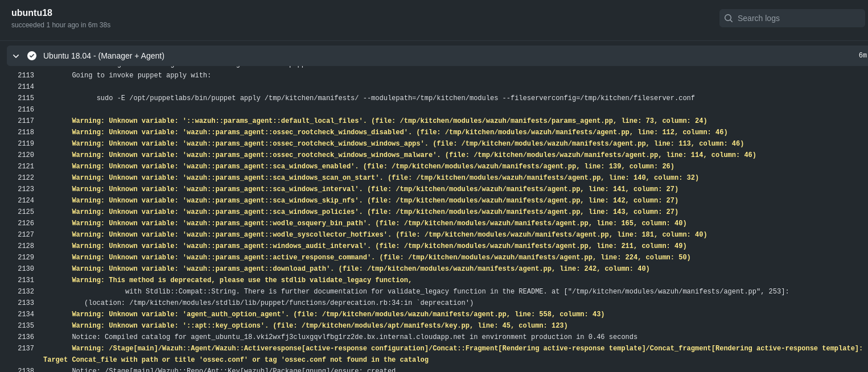Click warning about wodle_syscollector_hotfixes
Image resolution: width=868 pixels, height=372 pixels.
(389, 235)
